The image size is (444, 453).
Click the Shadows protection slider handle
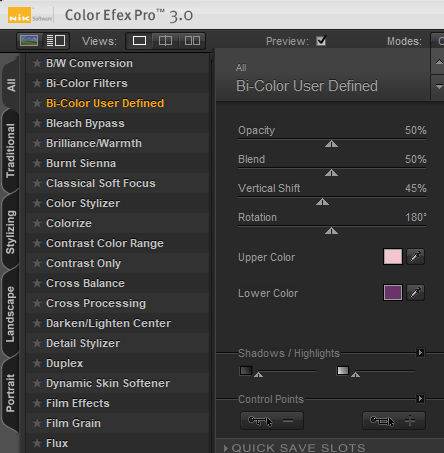point(259,375)
